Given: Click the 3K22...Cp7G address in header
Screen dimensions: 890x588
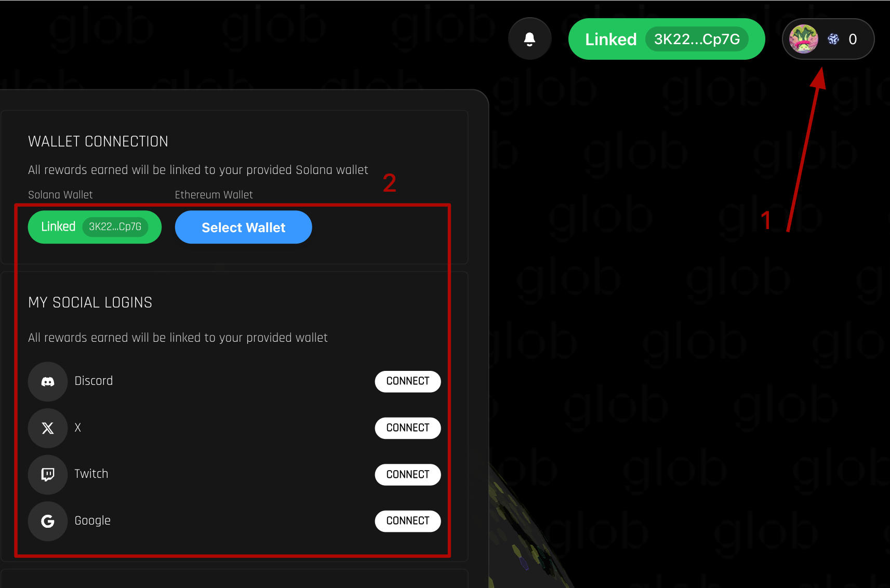Looking at the screenshot, I should (x=697, y=39).
